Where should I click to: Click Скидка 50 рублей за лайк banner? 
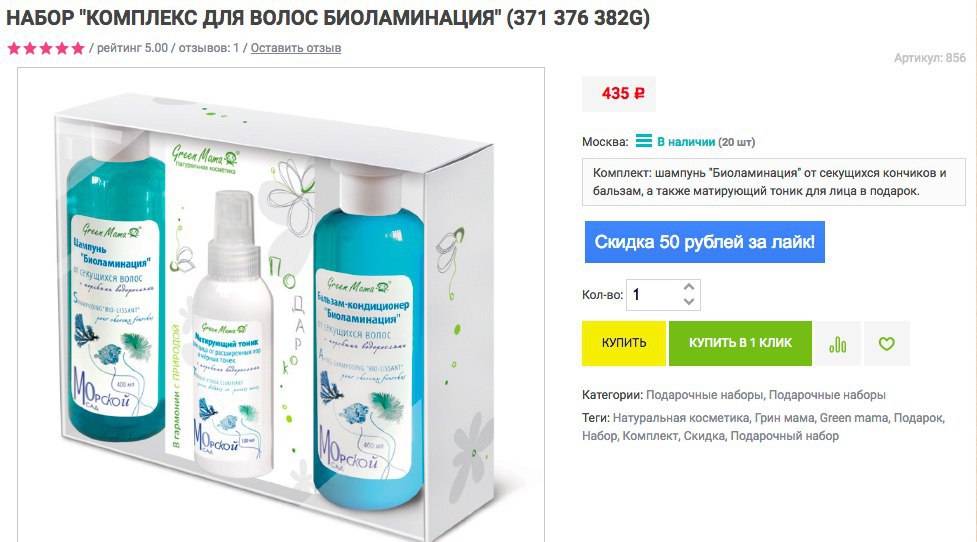(705, 242)
